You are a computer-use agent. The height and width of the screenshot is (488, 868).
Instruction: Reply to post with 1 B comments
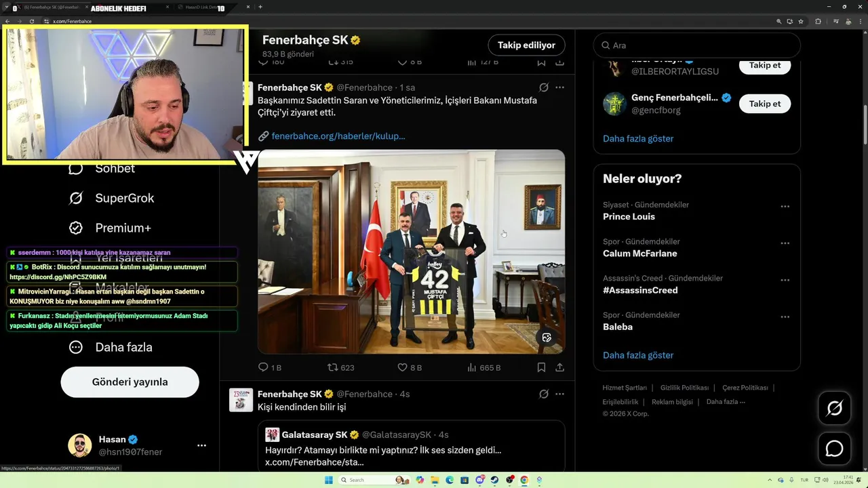click(269, 367)
